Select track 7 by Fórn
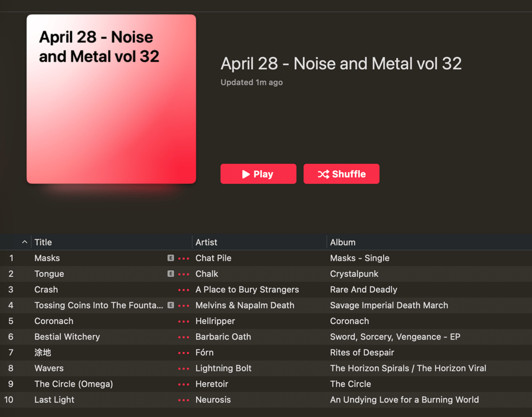 click(x=43, y=353)
